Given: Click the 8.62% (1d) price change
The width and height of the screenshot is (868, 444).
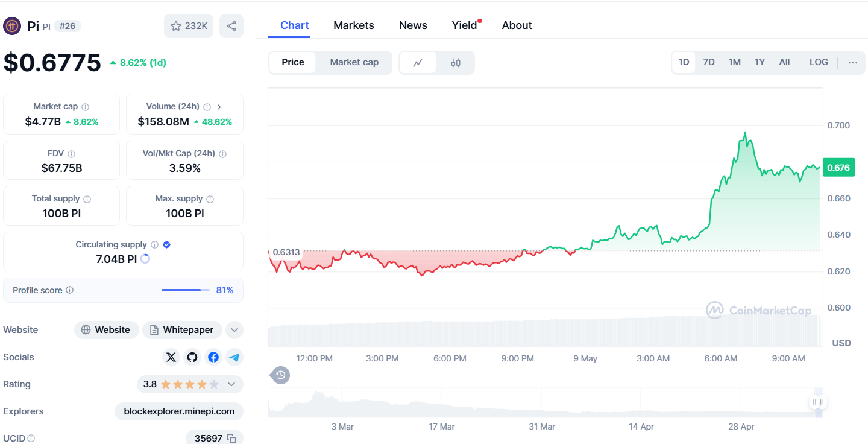Looking at the screenshot, I should coord(138,62).
